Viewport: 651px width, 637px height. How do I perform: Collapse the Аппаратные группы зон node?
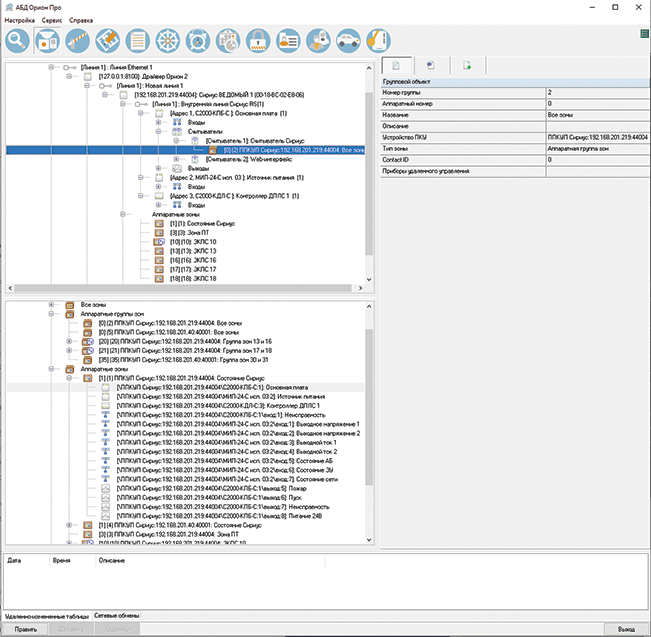pos(51,313)
